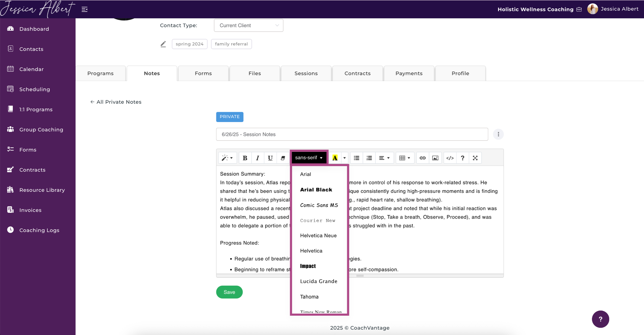The image size is (644, 335).
Task: Insert a link with chain icon
Action: [x=423, y=158]
